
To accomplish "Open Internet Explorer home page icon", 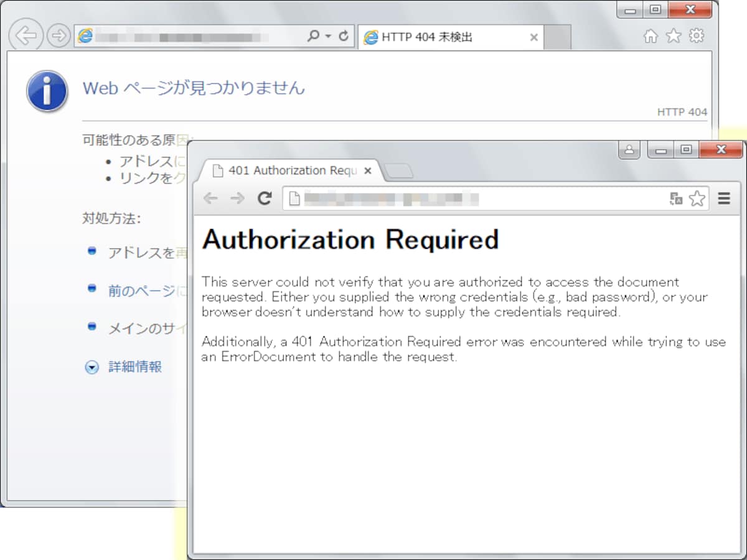I will click(651, 36).
